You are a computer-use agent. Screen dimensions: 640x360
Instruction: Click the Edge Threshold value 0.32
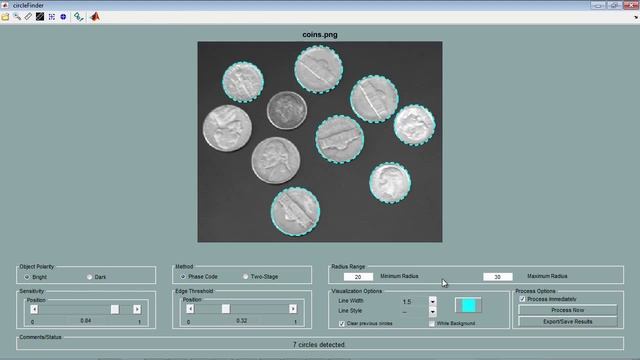(242, 321)
